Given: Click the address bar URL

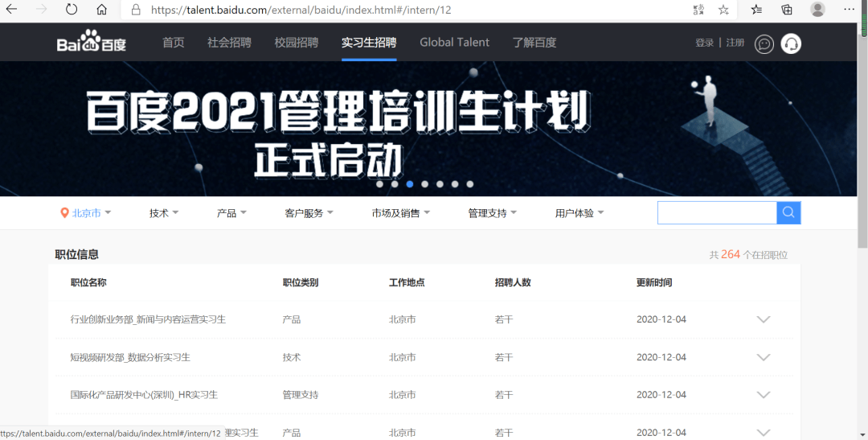Looking at the screenshot, I should [x=301, y=10].
